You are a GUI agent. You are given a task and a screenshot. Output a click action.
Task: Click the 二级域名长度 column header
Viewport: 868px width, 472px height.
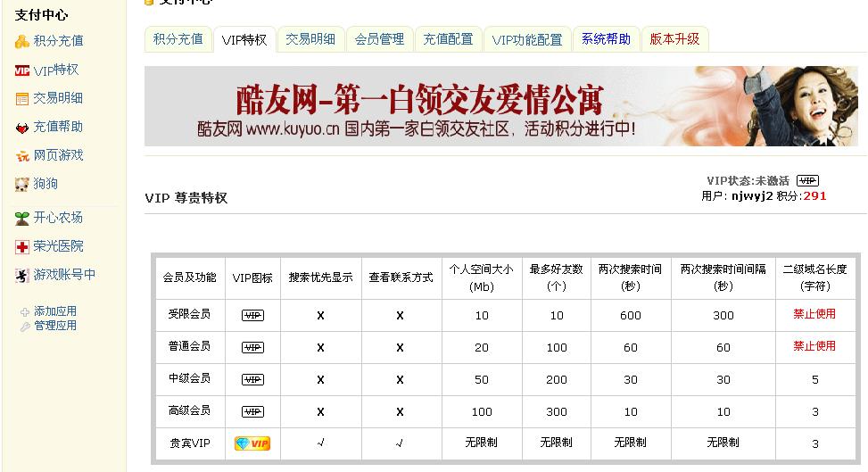tap(814, 277)
